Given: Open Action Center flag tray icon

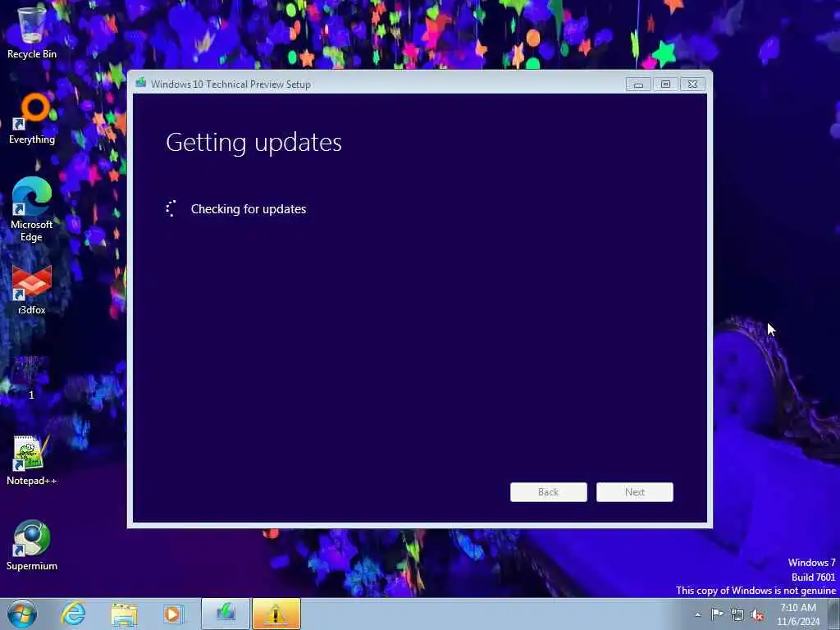Looking at the screenshot, I should pos(717,614).
